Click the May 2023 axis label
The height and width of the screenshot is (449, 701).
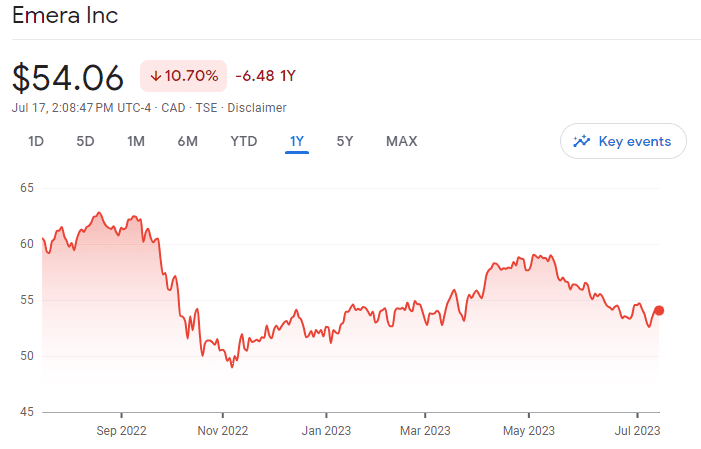pos(528,431)
